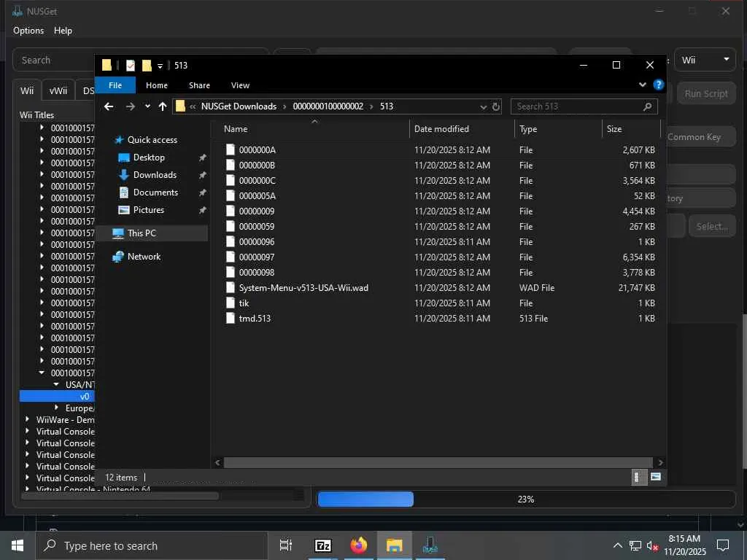Viewport: 747px width, 560px height.
Task: Select This PC in navigation pane
Action: tap(142, 233)
